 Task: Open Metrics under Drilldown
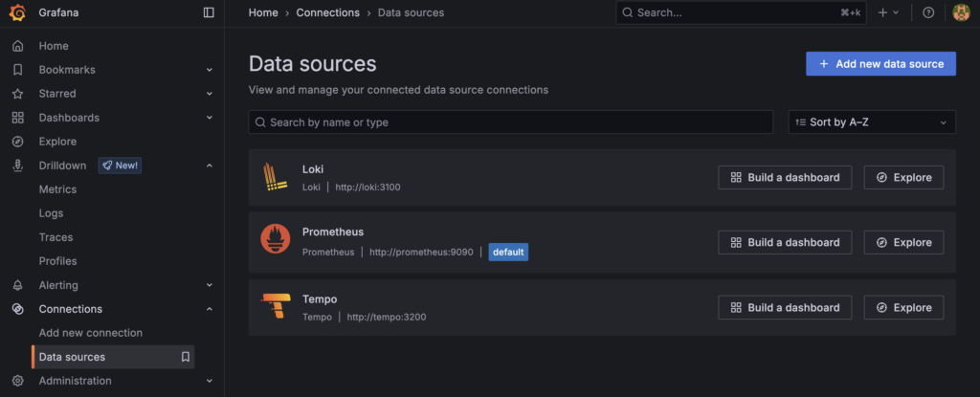point(57,189)
